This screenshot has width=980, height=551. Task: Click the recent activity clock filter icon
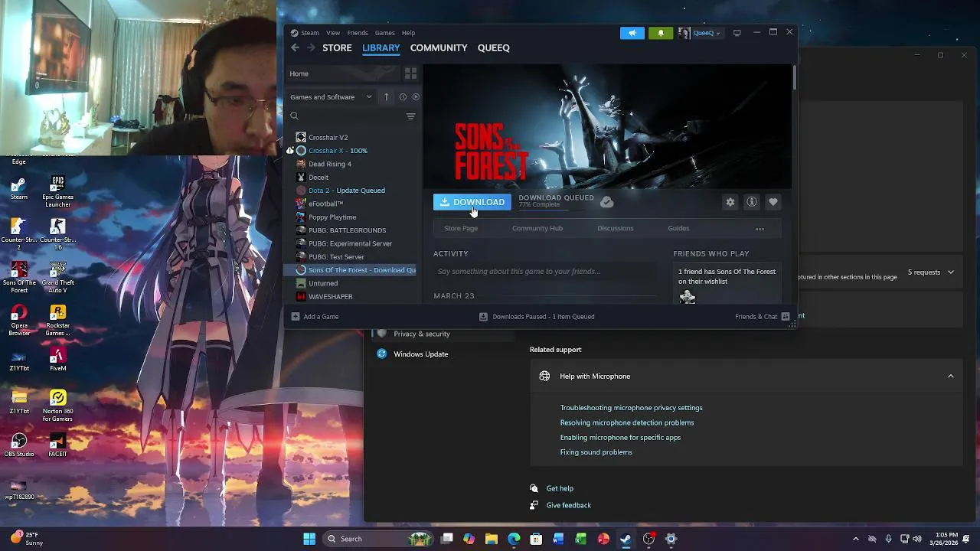click(x=403, y=97)
